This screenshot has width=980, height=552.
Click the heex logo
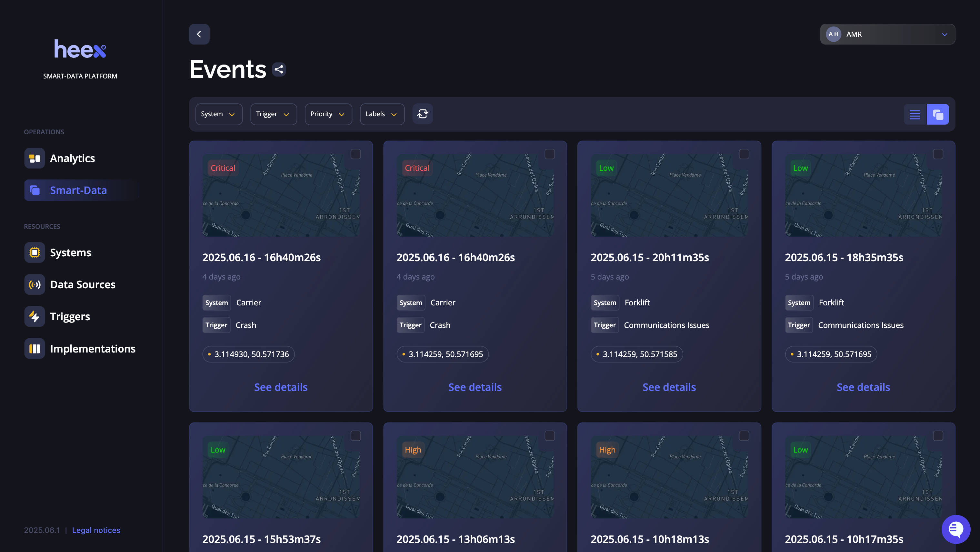(80, 49)
